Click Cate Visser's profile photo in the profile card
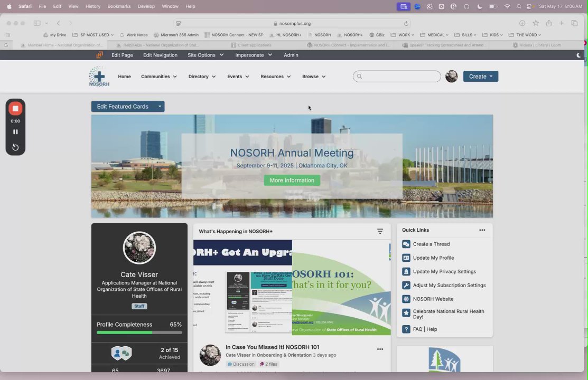The image size is (588, 380). pos(139,248)
